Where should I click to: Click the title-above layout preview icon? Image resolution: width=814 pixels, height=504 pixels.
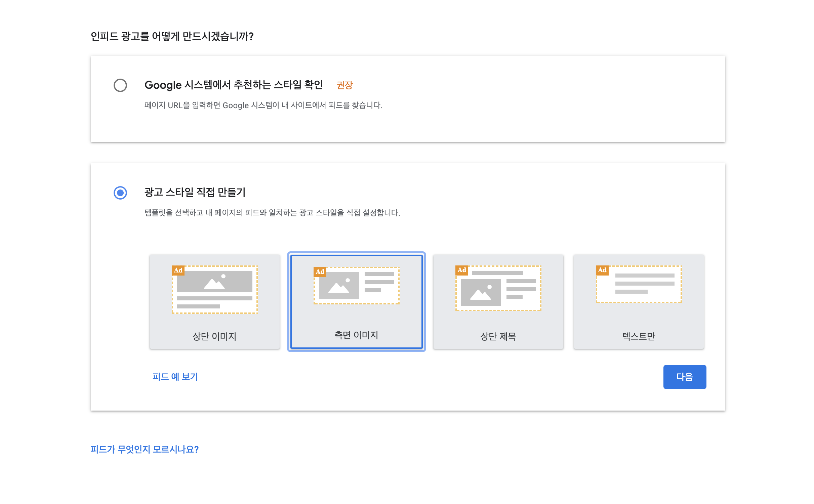pyautogui.click(x=498, y=289)
